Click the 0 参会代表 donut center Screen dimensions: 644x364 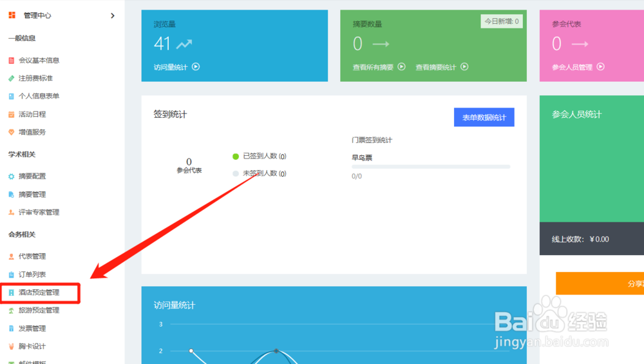coord(189,165)
